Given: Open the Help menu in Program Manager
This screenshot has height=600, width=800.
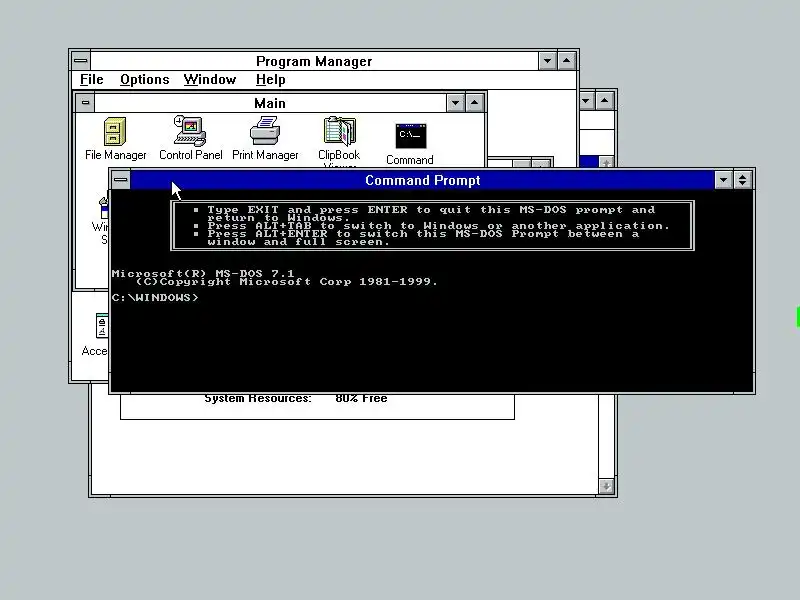Looking at the screenshot, I should click(x=270, y=80).
